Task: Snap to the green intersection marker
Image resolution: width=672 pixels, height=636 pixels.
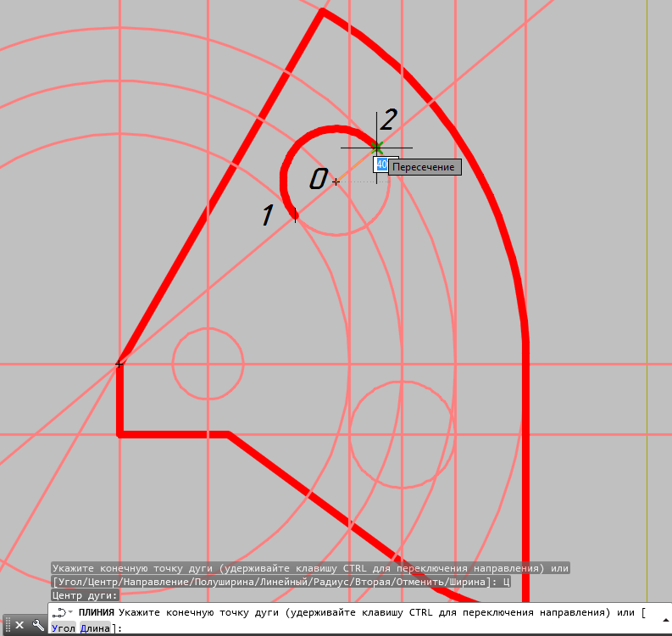Action: tap(377, 148)
